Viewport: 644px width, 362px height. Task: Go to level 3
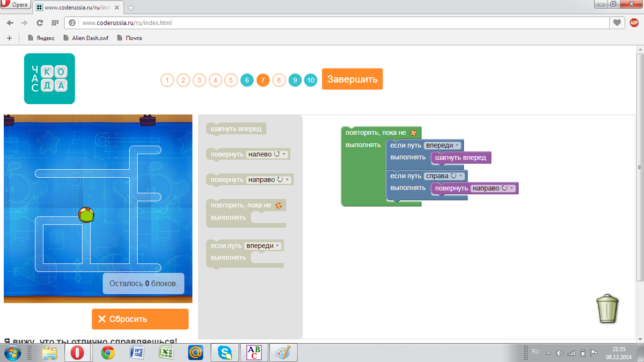tap(199, 81)
